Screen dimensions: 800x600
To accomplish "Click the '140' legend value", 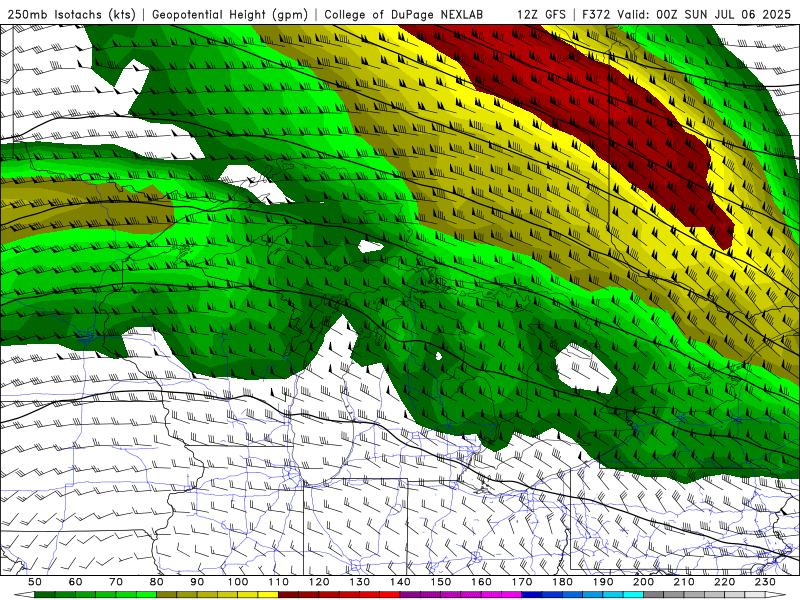I will click(400, 582).
